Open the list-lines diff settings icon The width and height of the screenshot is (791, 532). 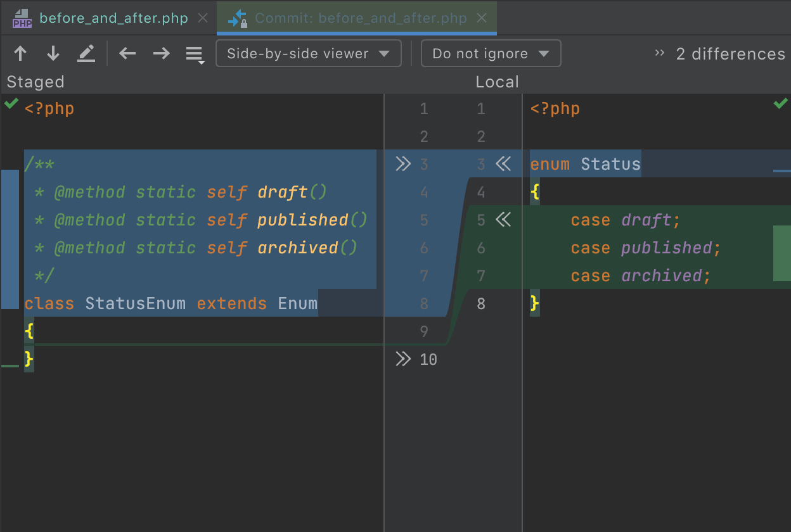click(195, 54)
